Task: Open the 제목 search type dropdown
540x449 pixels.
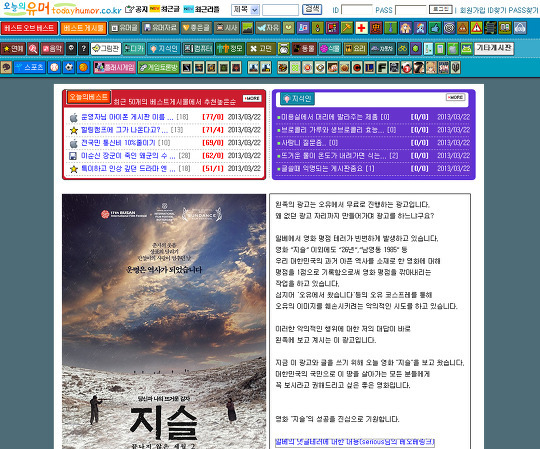Action: click(245, 10)
